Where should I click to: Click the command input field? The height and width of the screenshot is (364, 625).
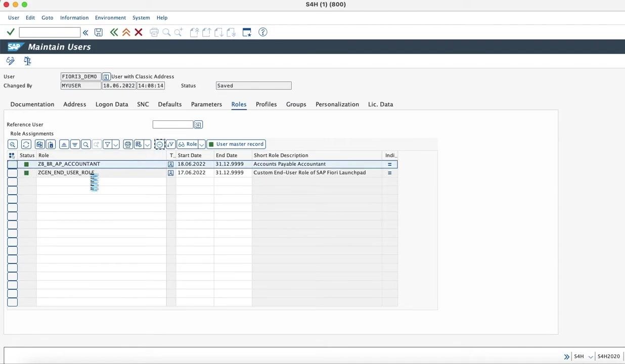pos(50,32)
